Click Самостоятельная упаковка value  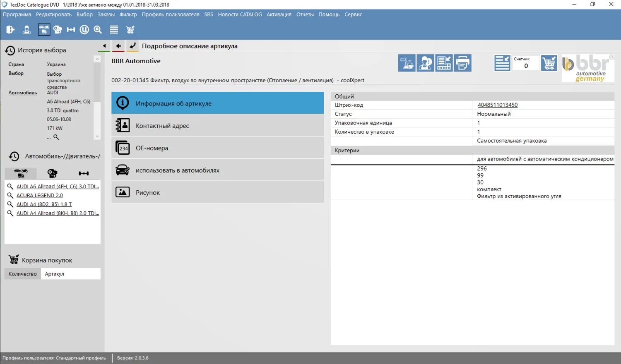click(512, 141)
